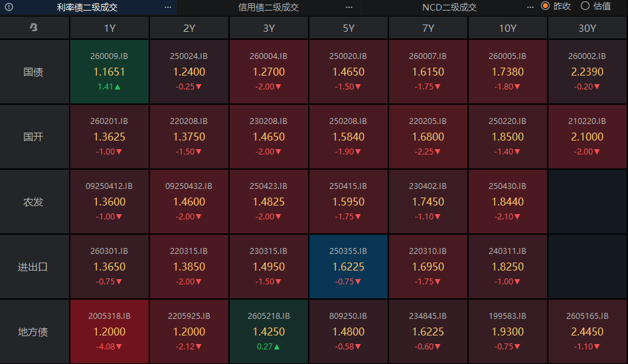Viewport: 628px width, 364px height.
Task: Click bond code 2605165.IB
Action: [587, 316]
